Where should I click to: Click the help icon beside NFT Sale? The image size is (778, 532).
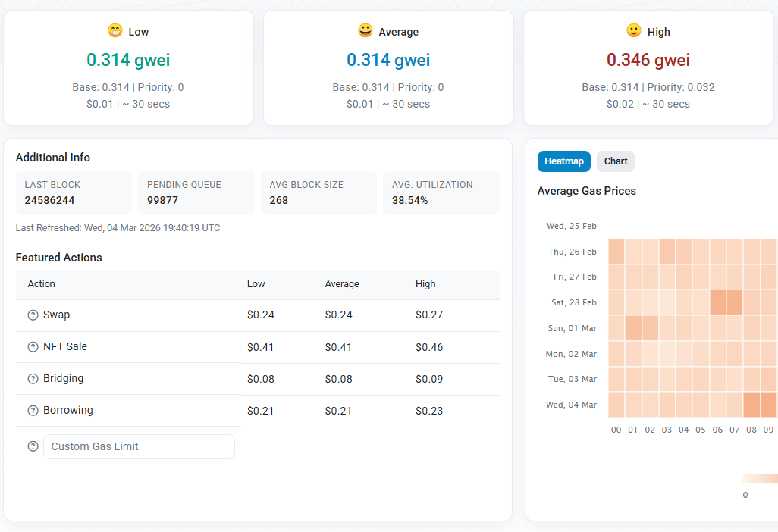33,347
